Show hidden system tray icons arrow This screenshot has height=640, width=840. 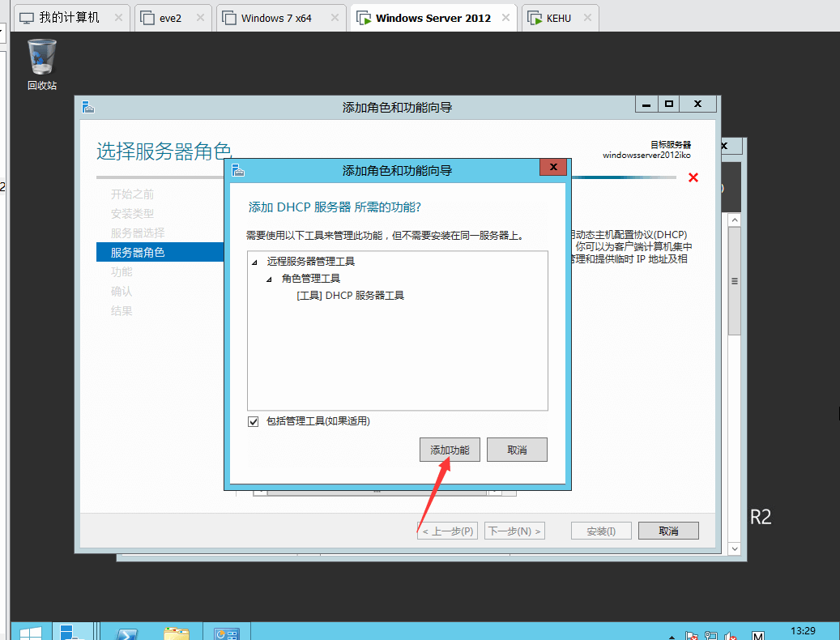click(x=672, y=636)
